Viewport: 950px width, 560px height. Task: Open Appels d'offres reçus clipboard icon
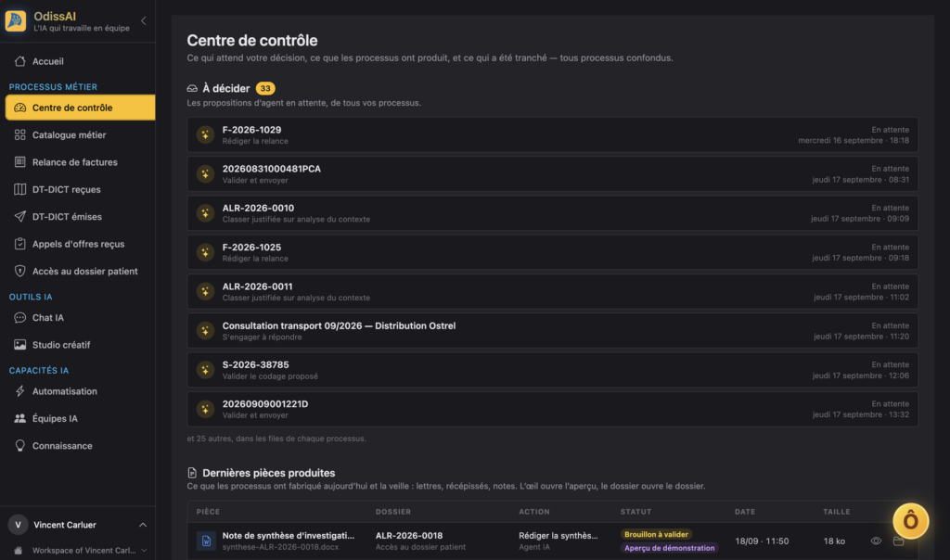(x=20, y=244)
